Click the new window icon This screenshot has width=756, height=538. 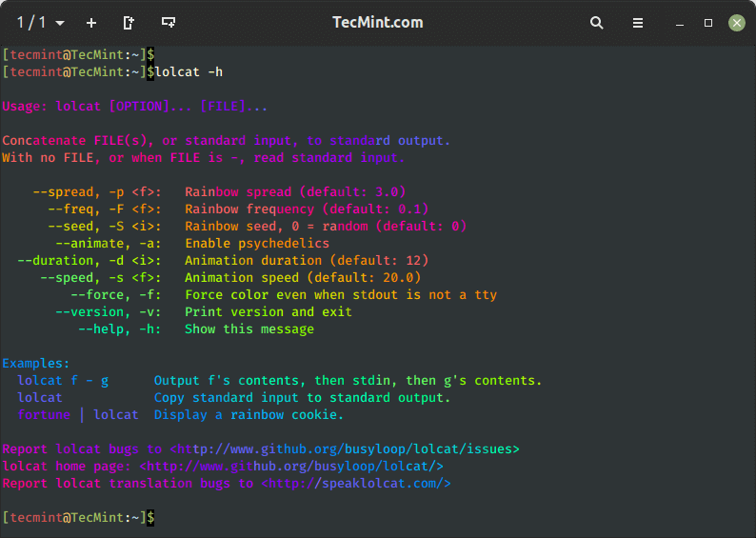coord(169,22)
